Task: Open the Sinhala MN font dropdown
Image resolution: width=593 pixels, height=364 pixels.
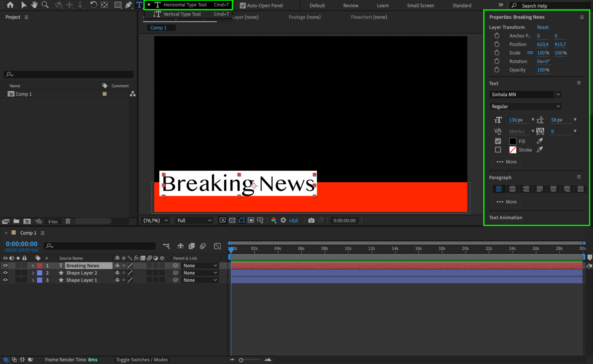Action: point(558,94)
